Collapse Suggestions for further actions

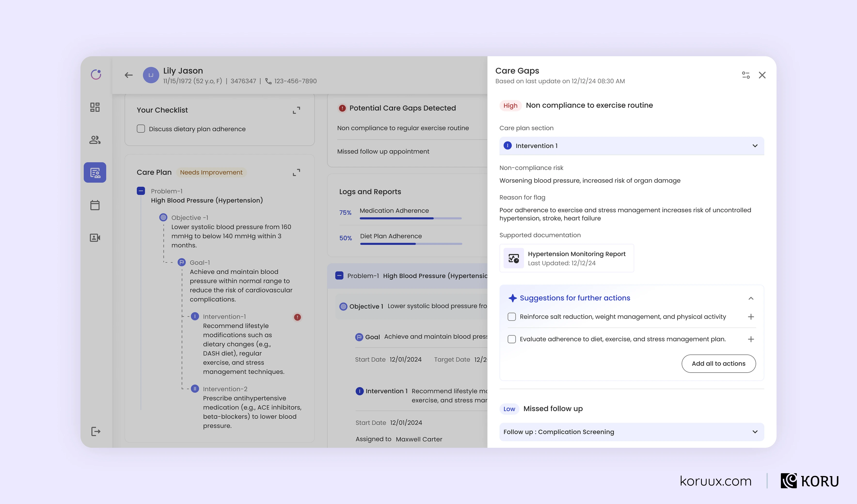(751, 298)
